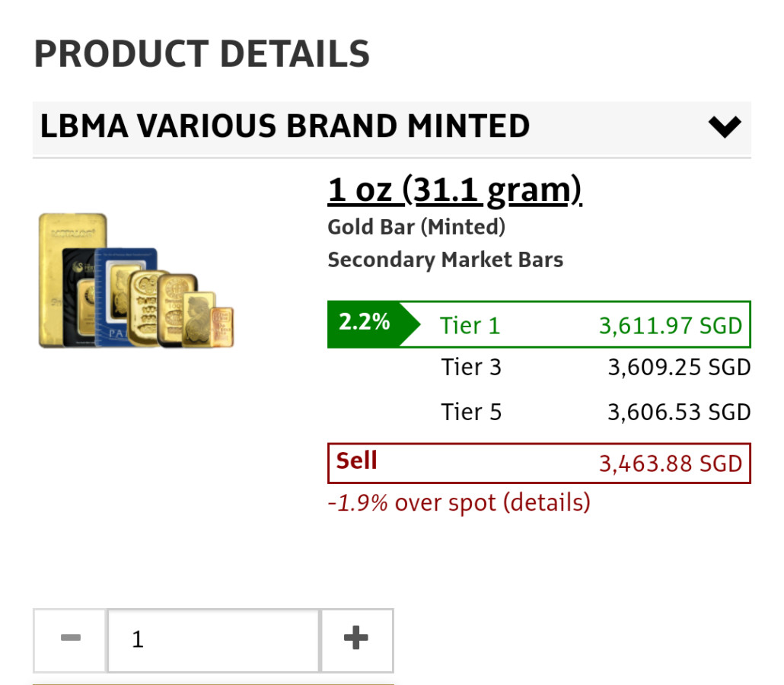Click the green 2.2% premium badge
The width and height of the screenshot is (784, 685).
[365, 323]
